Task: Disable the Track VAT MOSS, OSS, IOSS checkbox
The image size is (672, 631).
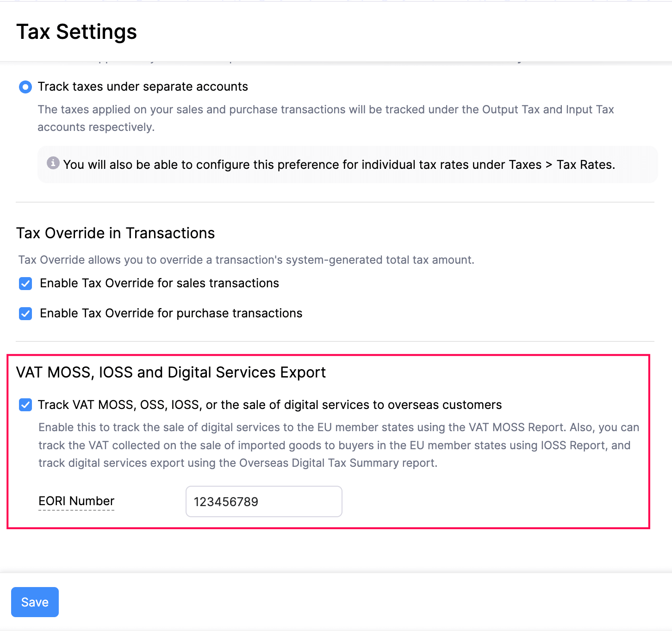Action: pyautogui.click(x=25, y=405)
